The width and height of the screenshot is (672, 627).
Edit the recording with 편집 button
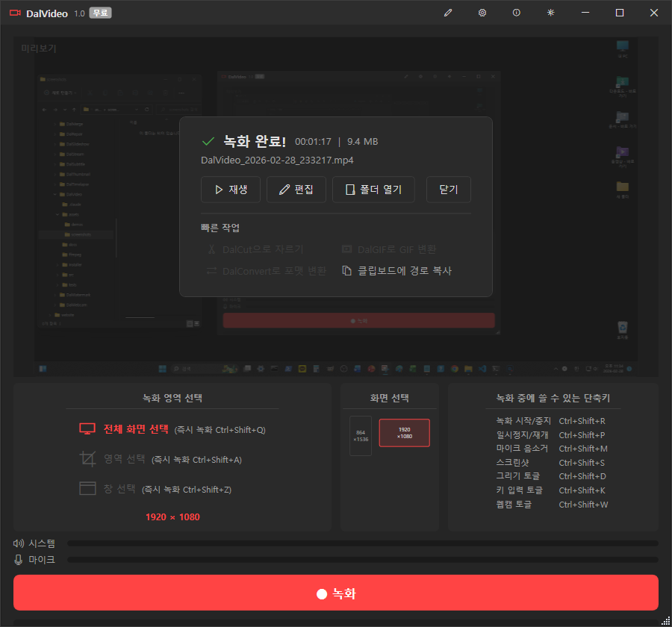click(296, 190)
